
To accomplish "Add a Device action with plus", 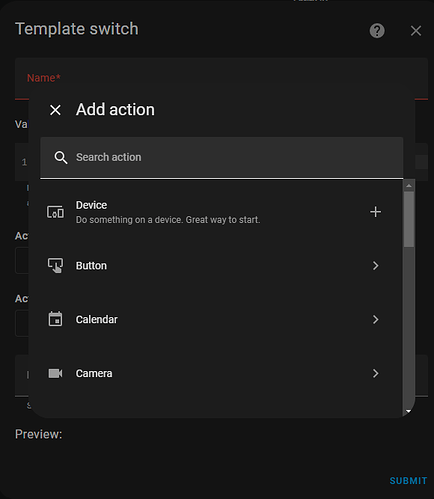I will tap(376, 212).
